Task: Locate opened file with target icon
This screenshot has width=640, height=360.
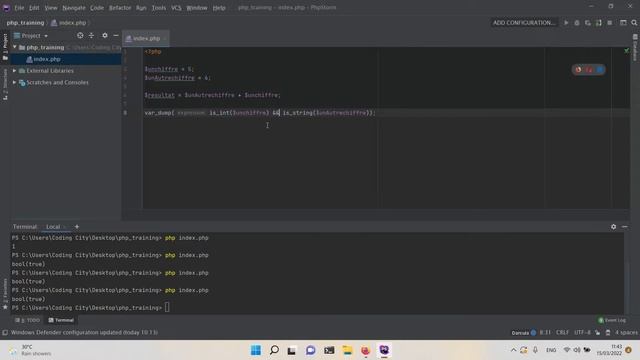Action: point(80,36)
